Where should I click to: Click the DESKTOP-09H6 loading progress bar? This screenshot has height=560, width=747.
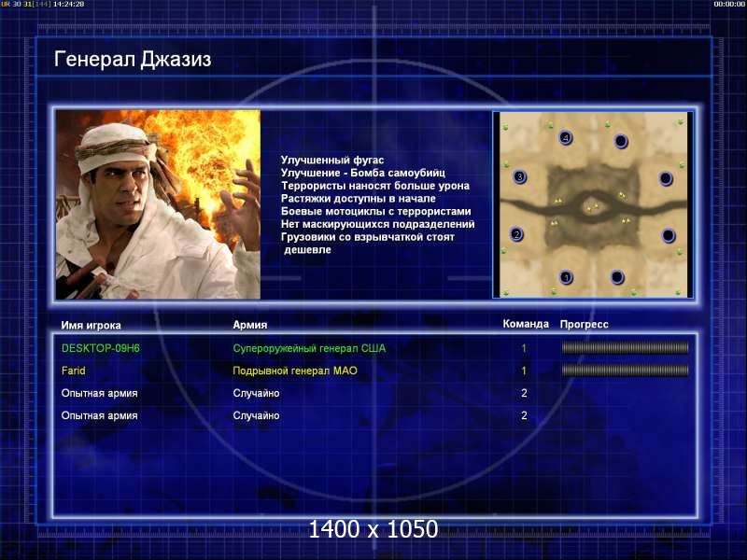point(625,348)
